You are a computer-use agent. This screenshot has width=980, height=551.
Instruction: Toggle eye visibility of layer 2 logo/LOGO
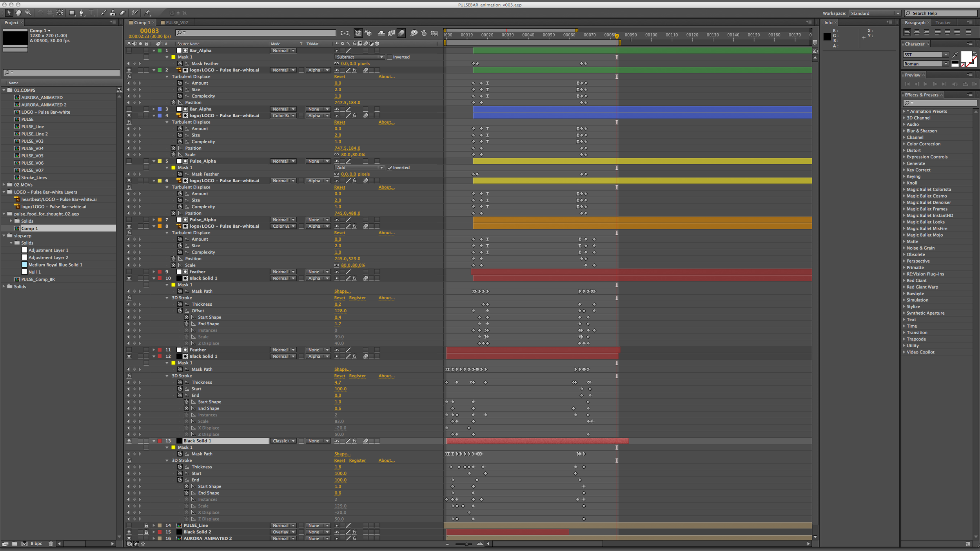point(129,70)
